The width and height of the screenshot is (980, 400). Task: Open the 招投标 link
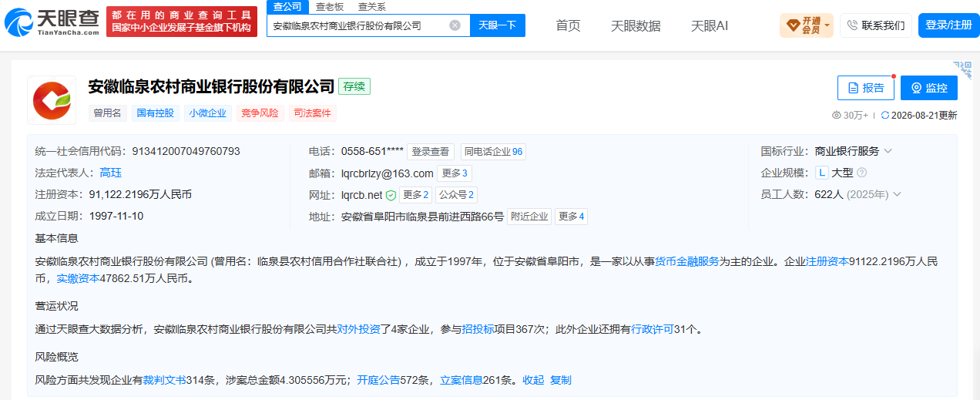tap(478, 329)
